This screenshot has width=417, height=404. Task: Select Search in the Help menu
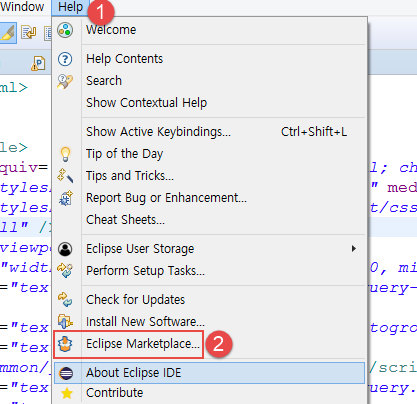[210, 81]
